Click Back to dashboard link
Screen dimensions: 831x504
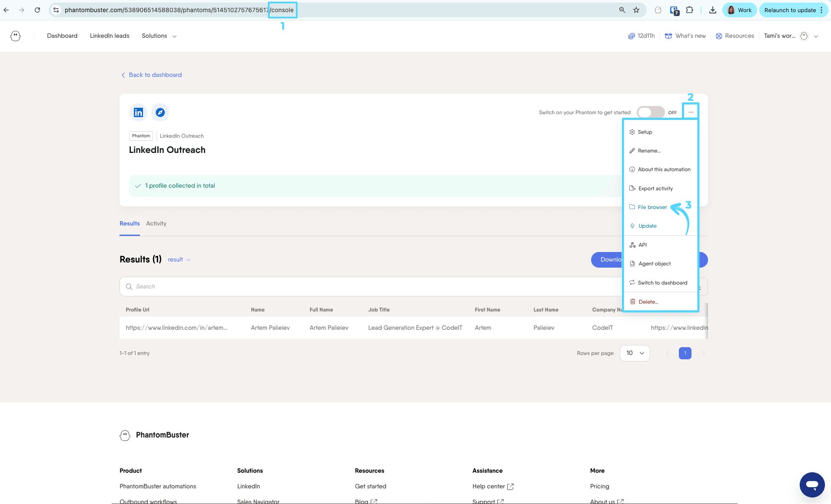tap(151, 75)
